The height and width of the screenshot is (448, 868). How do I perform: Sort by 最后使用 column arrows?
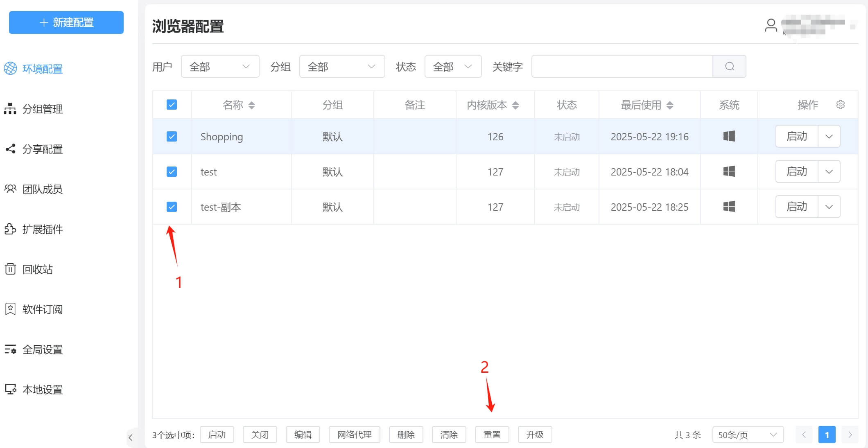[x=670, y=105]
